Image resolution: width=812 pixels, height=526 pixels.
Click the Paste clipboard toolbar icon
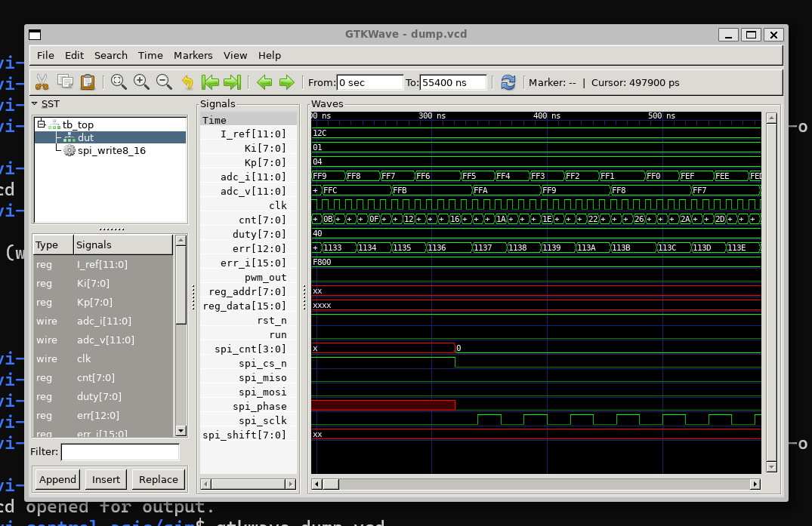[88, 82]
